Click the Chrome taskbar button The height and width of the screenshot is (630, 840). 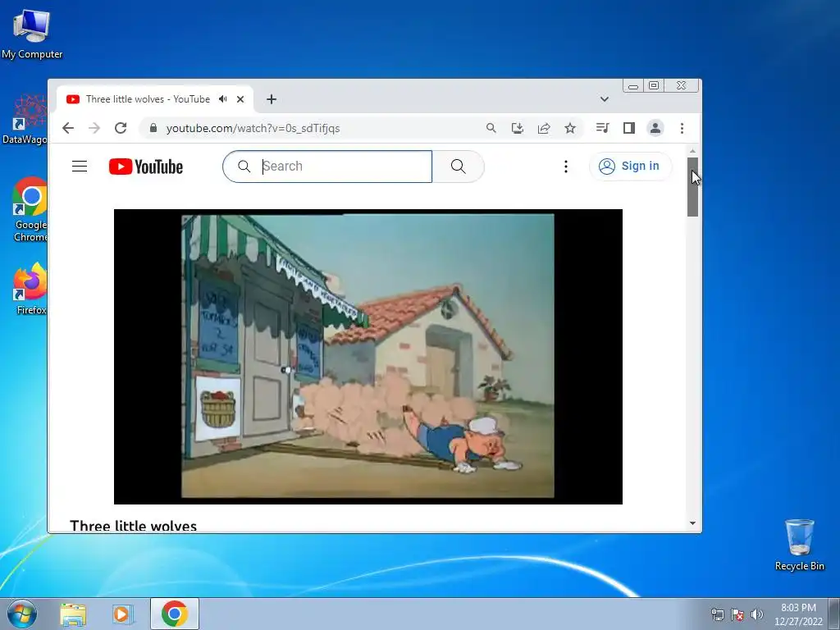175,614
